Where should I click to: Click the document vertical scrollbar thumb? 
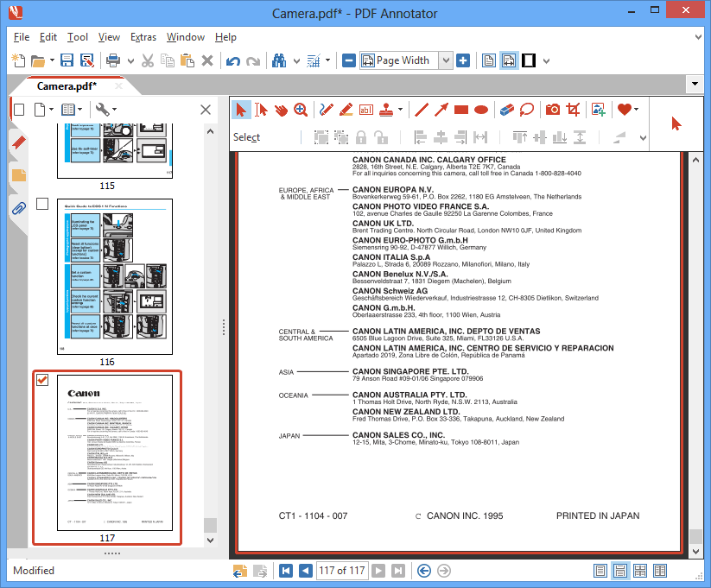pos(695,536)
